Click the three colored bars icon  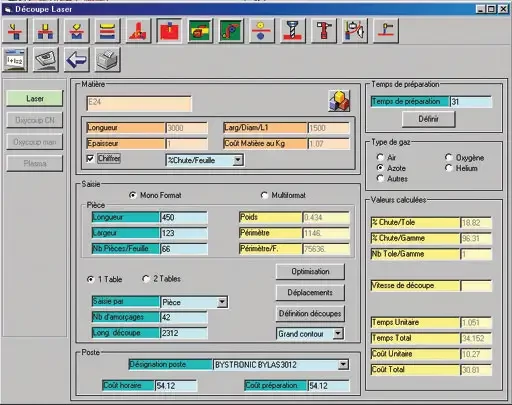[107, 31]
